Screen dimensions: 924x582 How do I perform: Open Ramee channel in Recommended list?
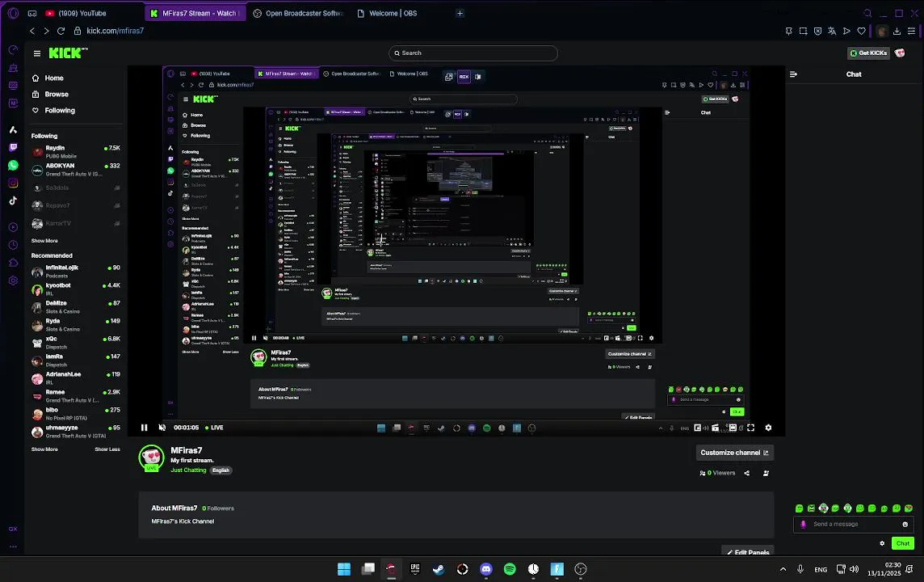[x=76, y=395]
